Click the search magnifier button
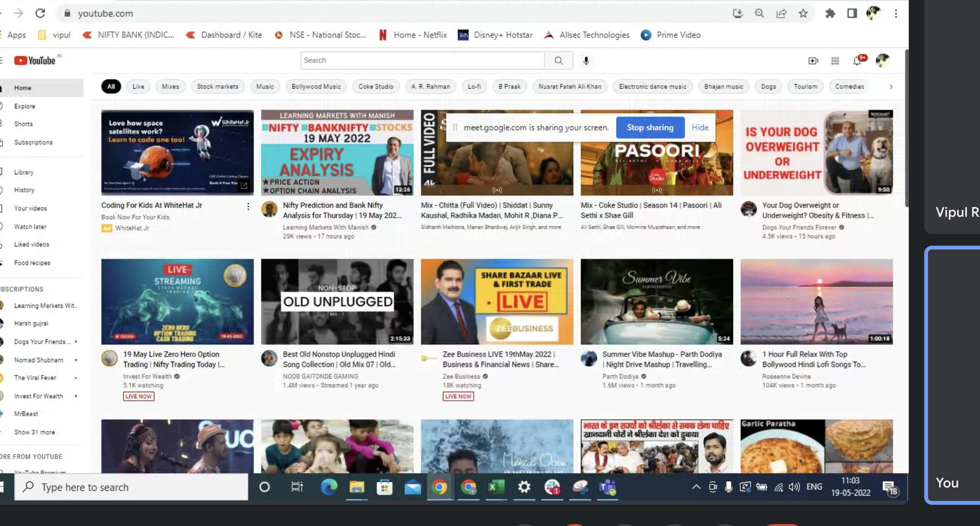Viewport: 980px width, 526px height. (558, 61)
